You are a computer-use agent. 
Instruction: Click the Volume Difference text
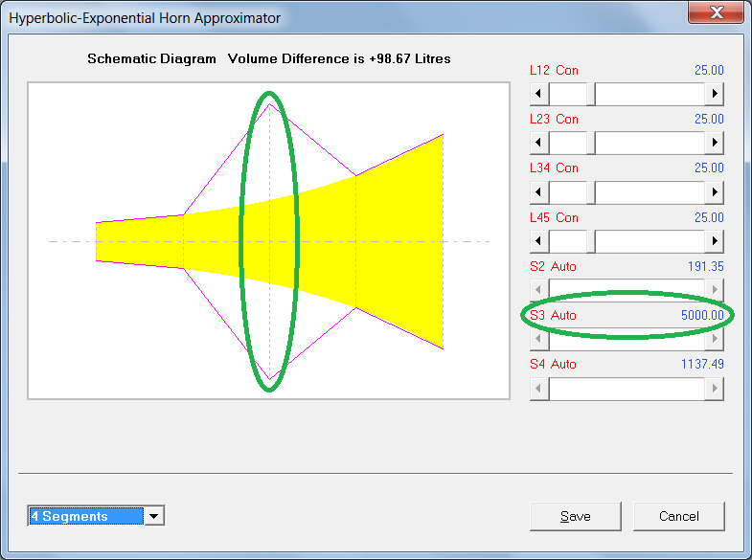tap(339, 59)
